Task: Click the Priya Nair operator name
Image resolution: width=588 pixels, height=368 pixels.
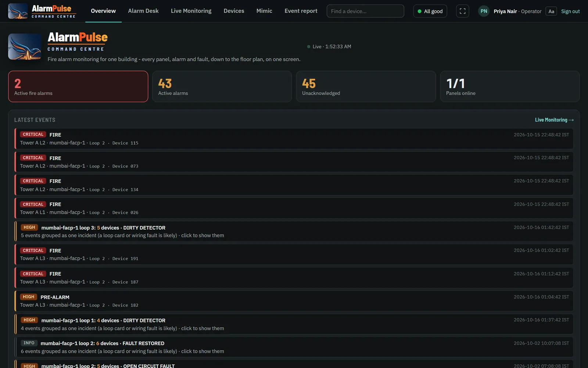Action: (x=505, y=11)
